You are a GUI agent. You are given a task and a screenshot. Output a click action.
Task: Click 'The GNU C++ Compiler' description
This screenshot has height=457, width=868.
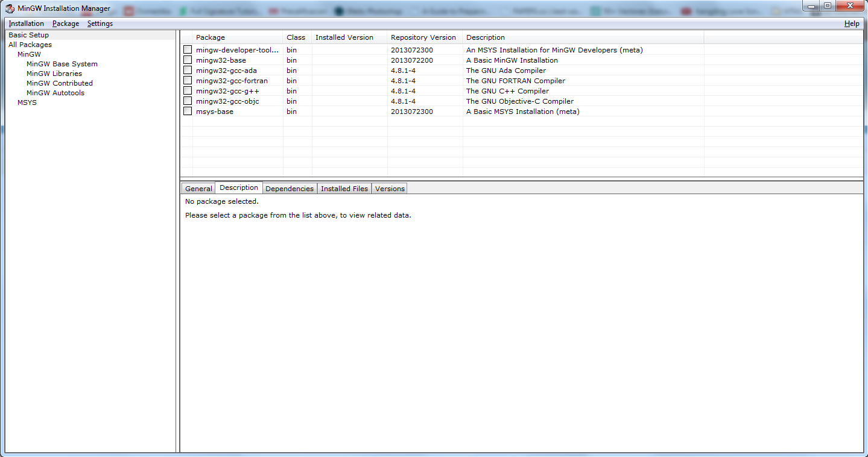[507, 91]
